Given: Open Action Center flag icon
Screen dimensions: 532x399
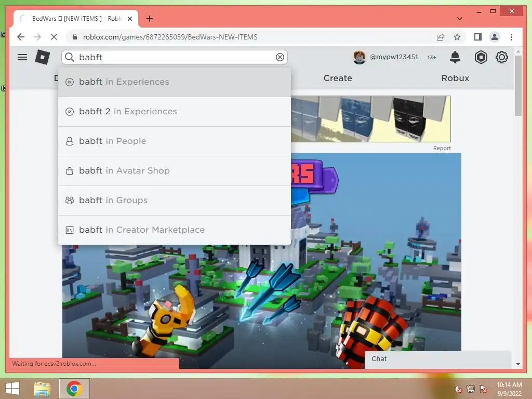Looking at the screenshot, I should (483, 389).
